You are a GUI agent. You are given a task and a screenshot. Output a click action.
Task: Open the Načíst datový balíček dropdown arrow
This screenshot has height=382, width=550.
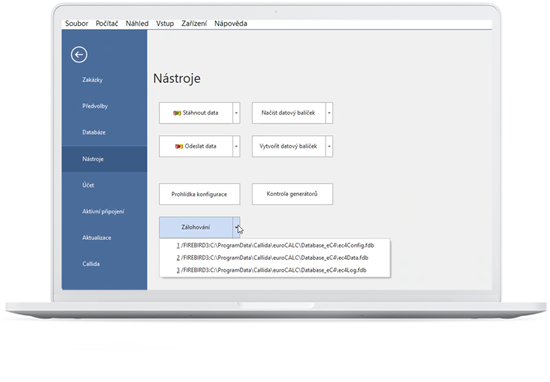(329, 113)
